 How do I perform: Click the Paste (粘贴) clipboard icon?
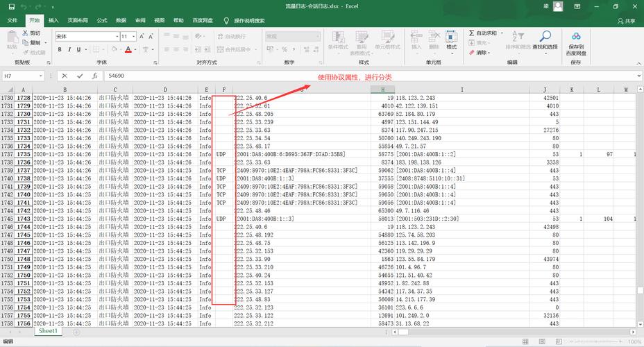(12, 37)
